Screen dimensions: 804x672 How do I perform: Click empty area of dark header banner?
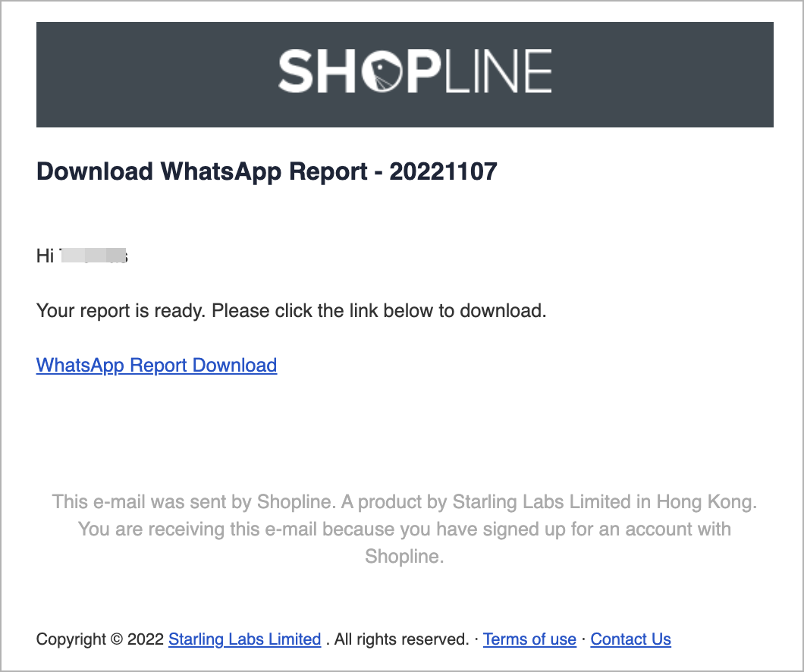[x=154, y=74]
